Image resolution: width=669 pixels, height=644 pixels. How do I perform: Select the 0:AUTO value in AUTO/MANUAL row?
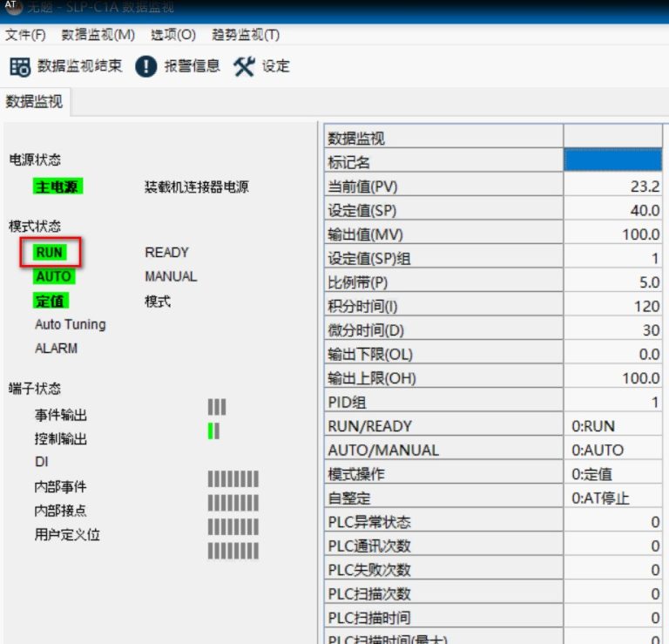point(613,451)
